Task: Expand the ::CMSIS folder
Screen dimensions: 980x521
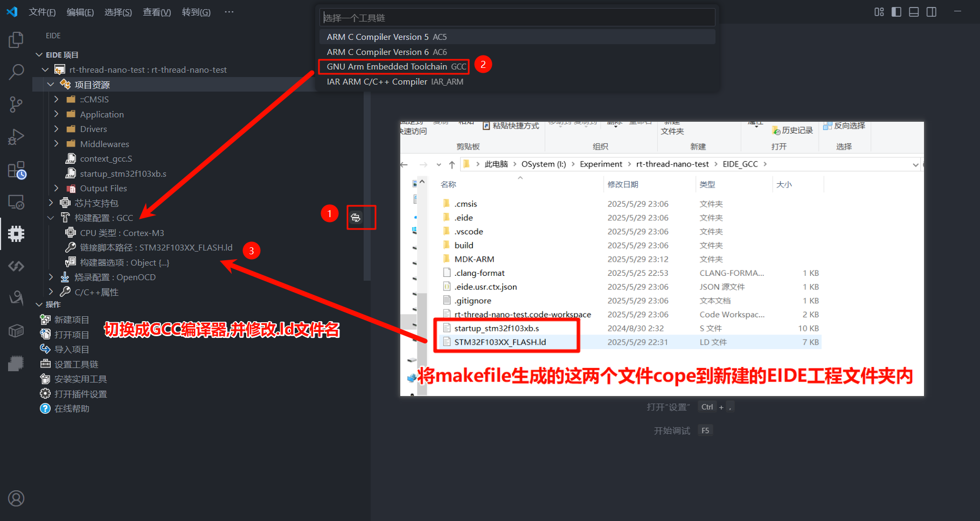Action: click(x=56, y=99)
